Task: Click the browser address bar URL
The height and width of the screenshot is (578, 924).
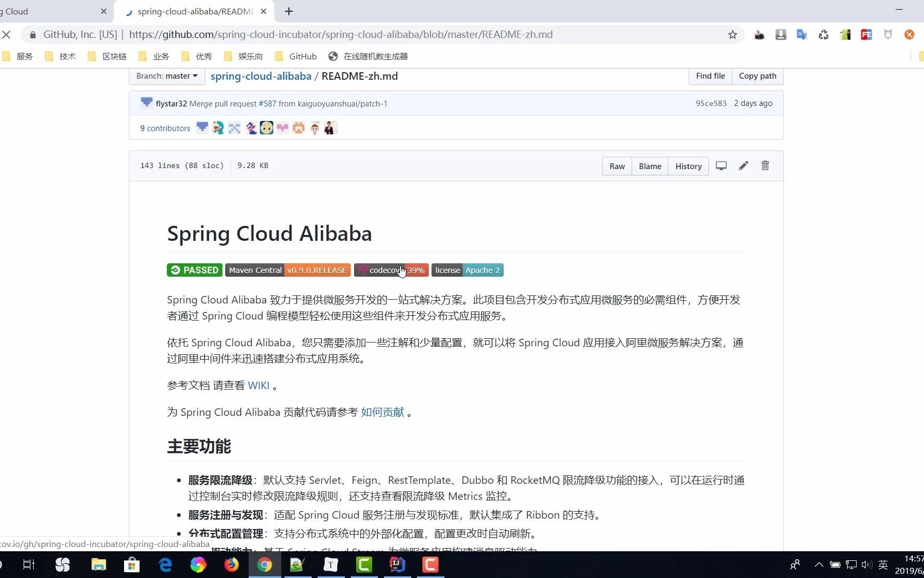Action: [341, 35]
